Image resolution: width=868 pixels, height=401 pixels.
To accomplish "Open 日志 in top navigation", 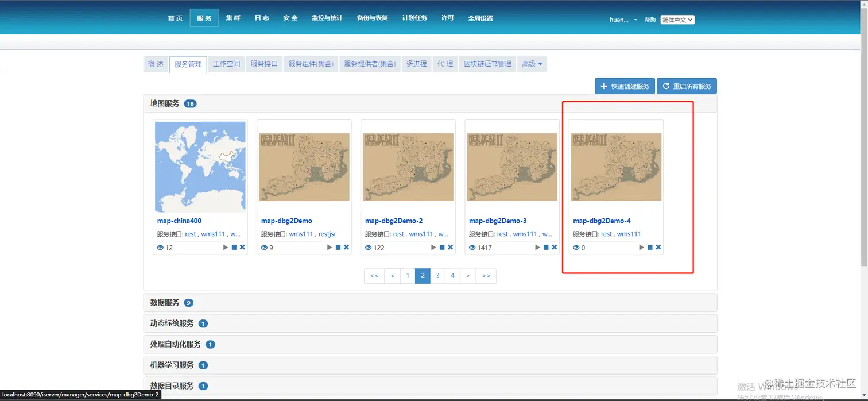I will pyautogui.click(x=262, y=18).
